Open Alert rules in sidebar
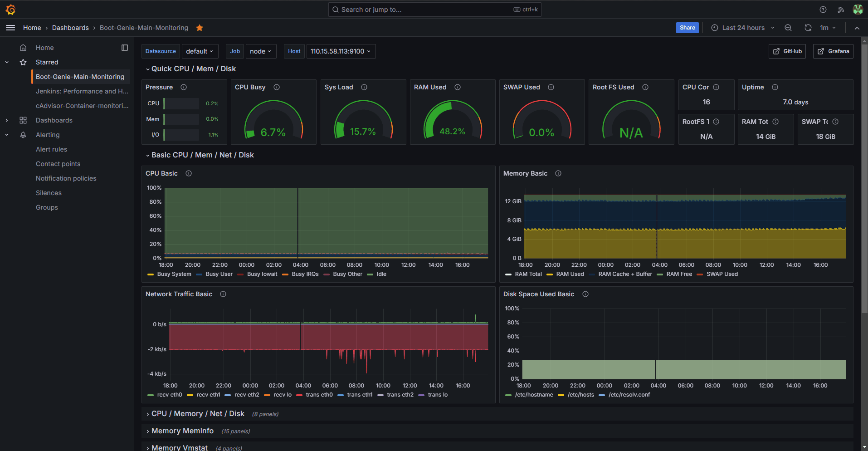868x451 pixels. (52, 149)
